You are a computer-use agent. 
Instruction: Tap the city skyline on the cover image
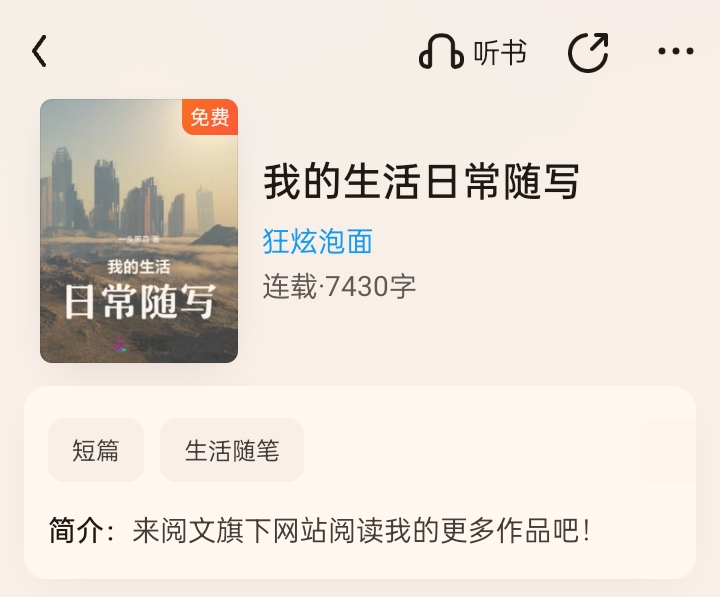point(129,193)
